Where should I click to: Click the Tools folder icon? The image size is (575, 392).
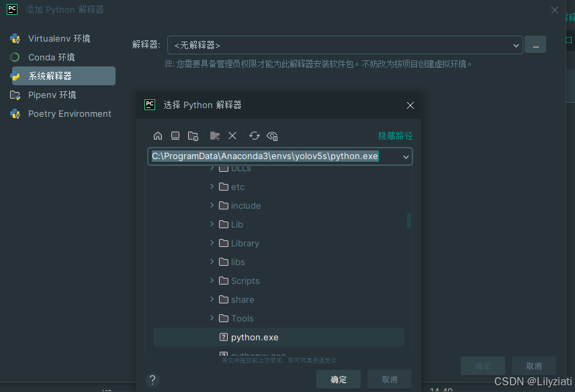pos(224,318)
